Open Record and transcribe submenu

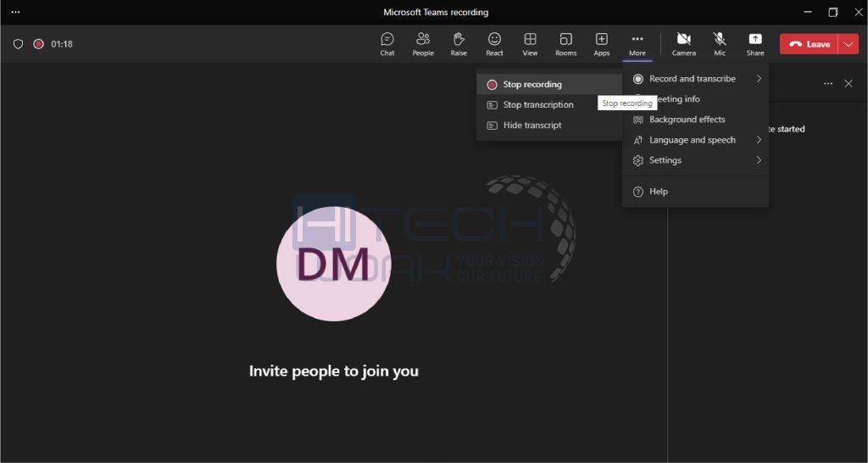pyautogui.click(x=695, y=79)
